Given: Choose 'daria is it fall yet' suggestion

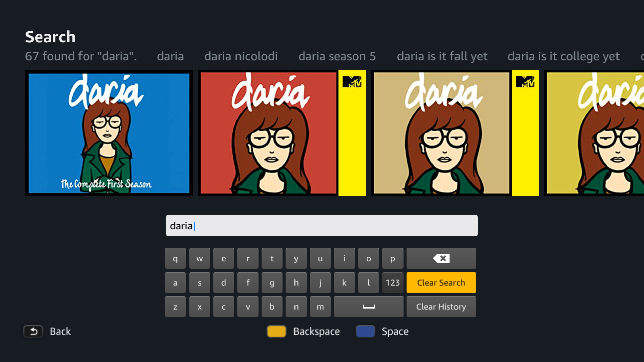Looking at the screenshot, I should click(442, 56).
